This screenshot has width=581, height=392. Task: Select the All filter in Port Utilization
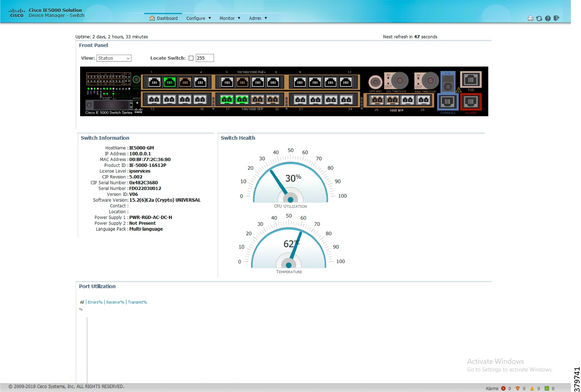tap(82, 302)
